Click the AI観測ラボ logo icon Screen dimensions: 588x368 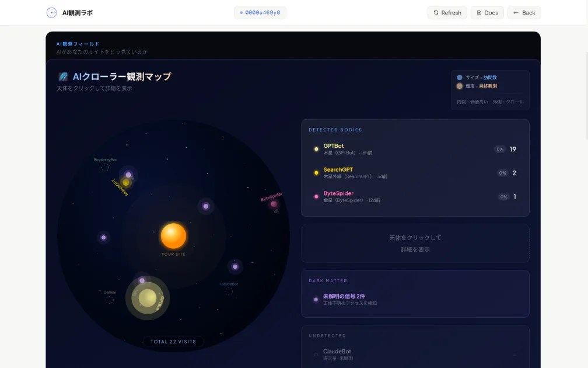coord(51,12)
